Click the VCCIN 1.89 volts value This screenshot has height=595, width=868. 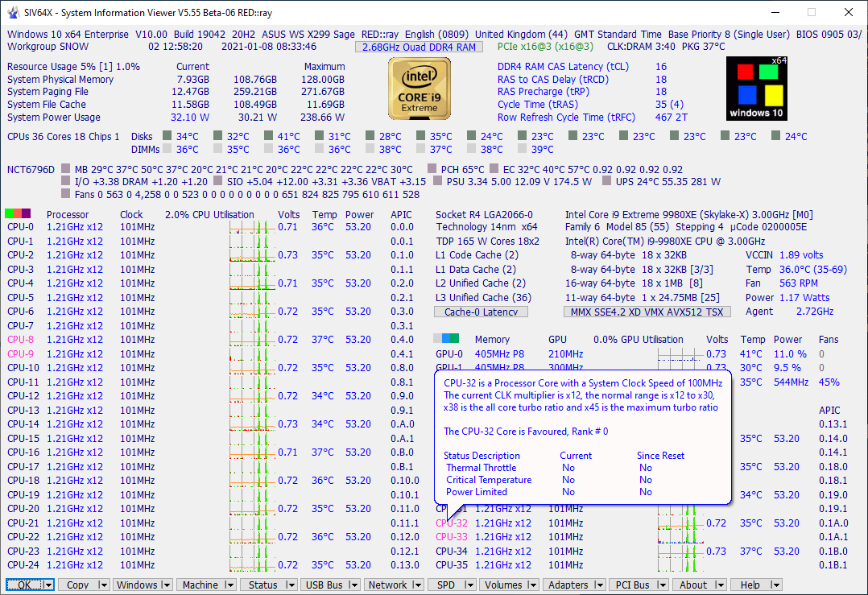(801, 254)
